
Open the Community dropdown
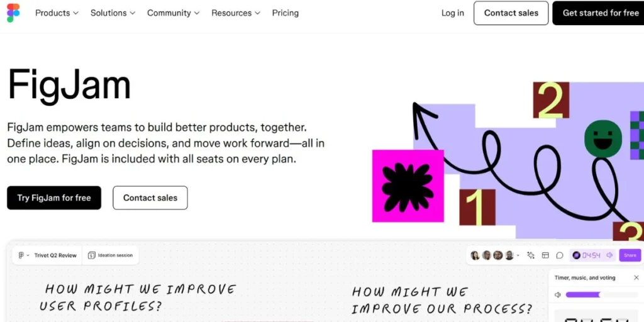[x=173, y=13]
